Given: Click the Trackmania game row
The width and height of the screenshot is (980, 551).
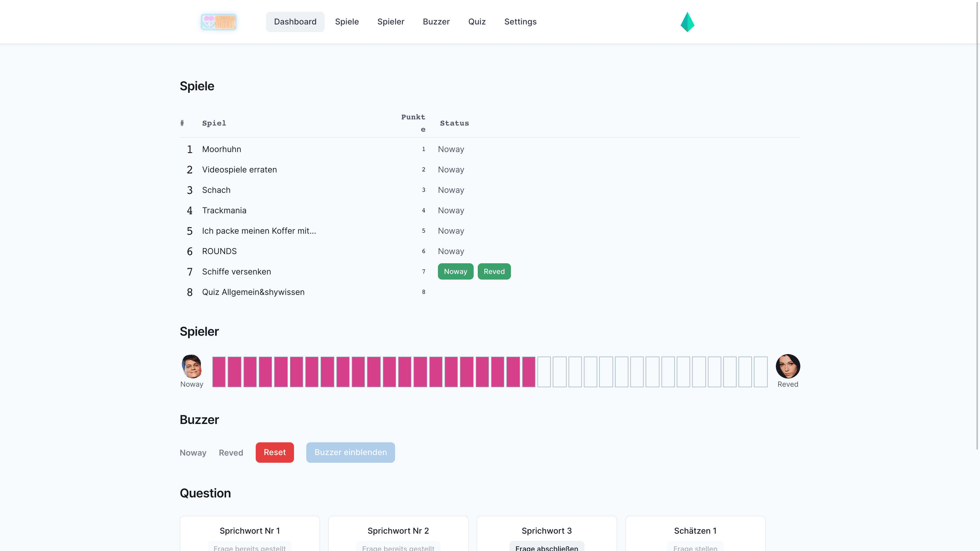Looking at the screenshot, I should click(224, 210).
